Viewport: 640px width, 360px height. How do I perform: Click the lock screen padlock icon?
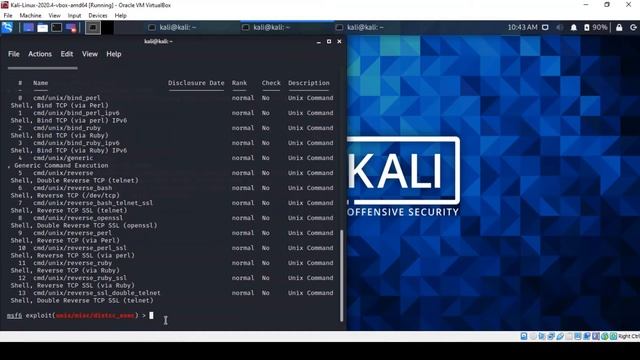click(x=619, y=27)
